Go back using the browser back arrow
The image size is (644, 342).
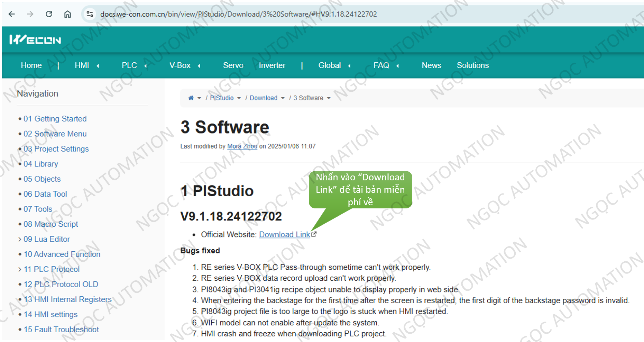click(12, 14)
